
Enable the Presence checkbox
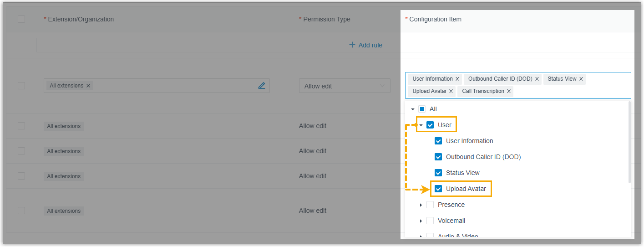click(x=430, y=205)
